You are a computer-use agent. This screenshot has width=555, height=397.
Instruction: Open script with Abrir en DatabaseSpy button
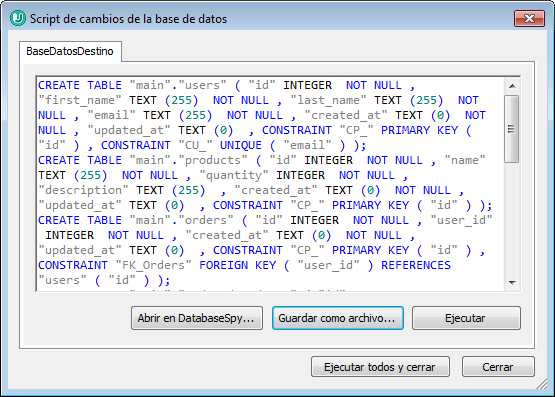coord(196,318)
